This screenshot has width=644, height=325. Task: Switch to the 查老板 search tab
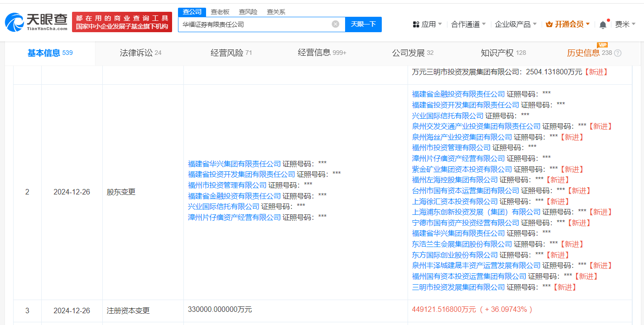(220, 12)
